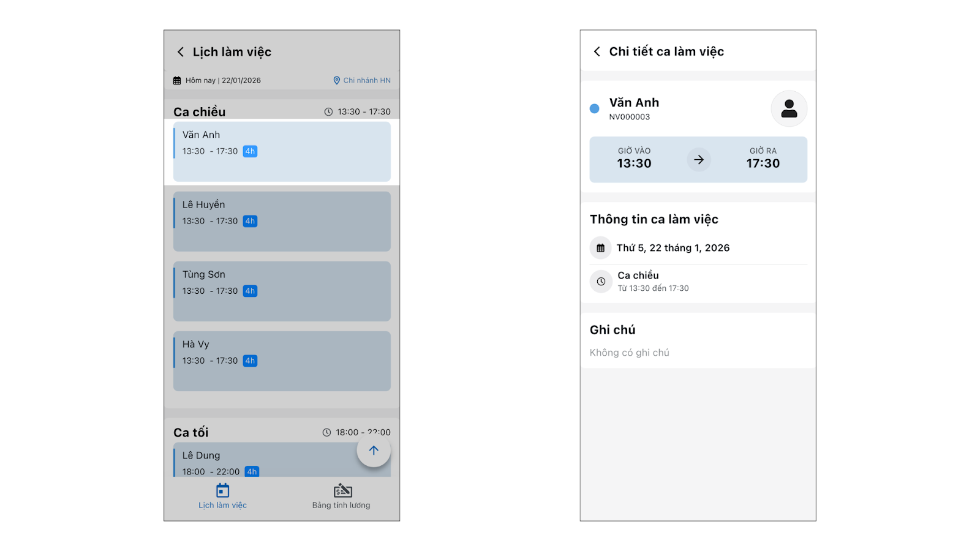
Task: Click the clock icon in Ca tối header
Action: click(x=327, y=433)
